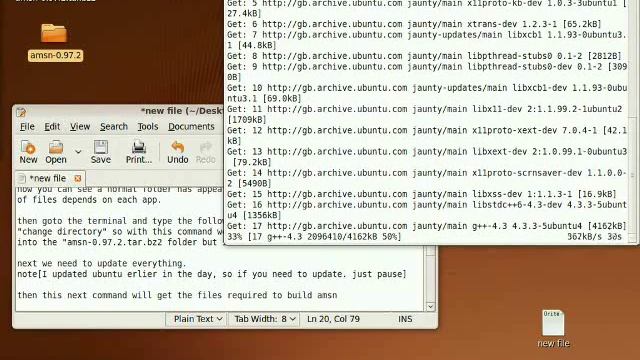Click the 'Get: 17' g++-4.3 terminal line
Image resolution: width=640 pixels, height=360 pixels.
[427, 226]
